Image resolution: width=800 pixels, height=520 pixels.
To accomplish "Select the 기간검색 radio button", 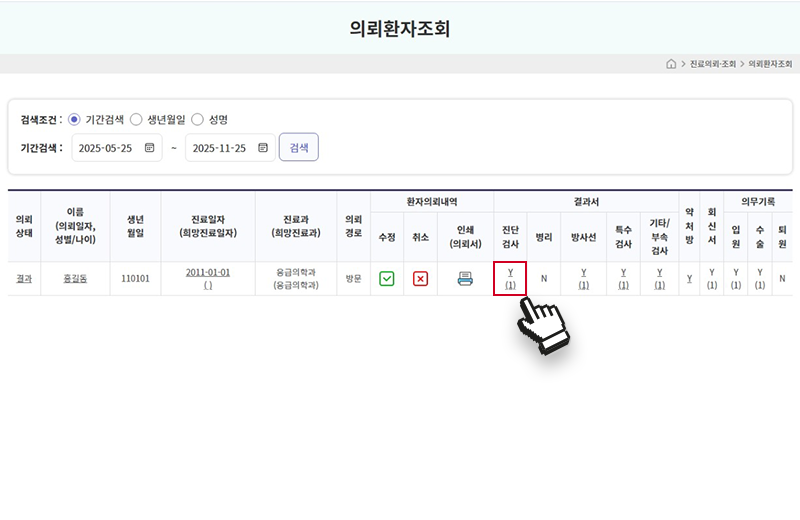I will pyautogui.click(x=74, y=119).
